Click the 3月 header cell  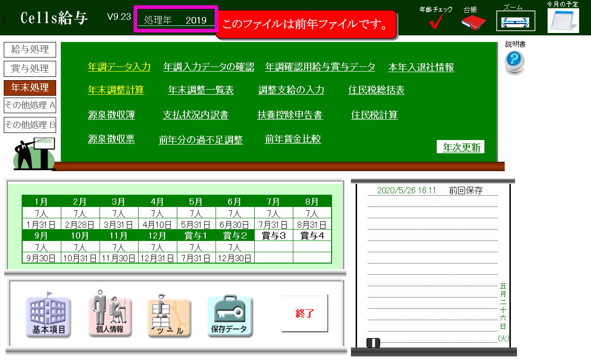click(x=119, y=202)
